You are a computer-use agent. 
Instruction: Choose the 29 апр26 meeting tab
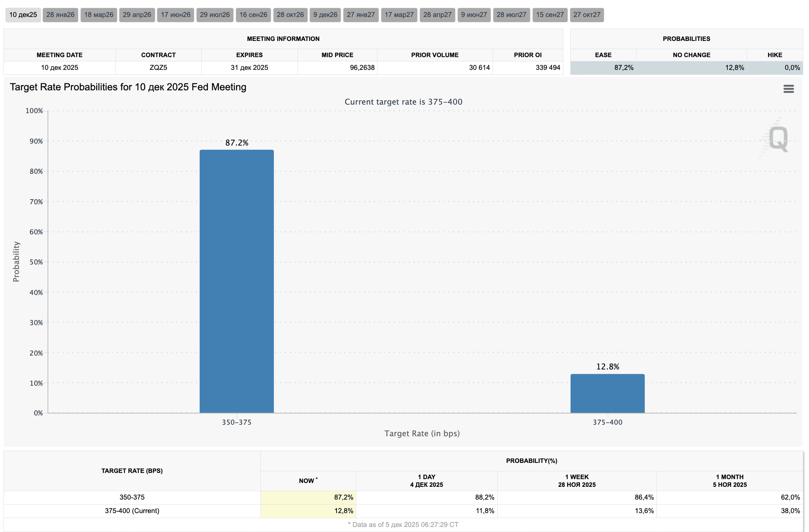(137, 15)
